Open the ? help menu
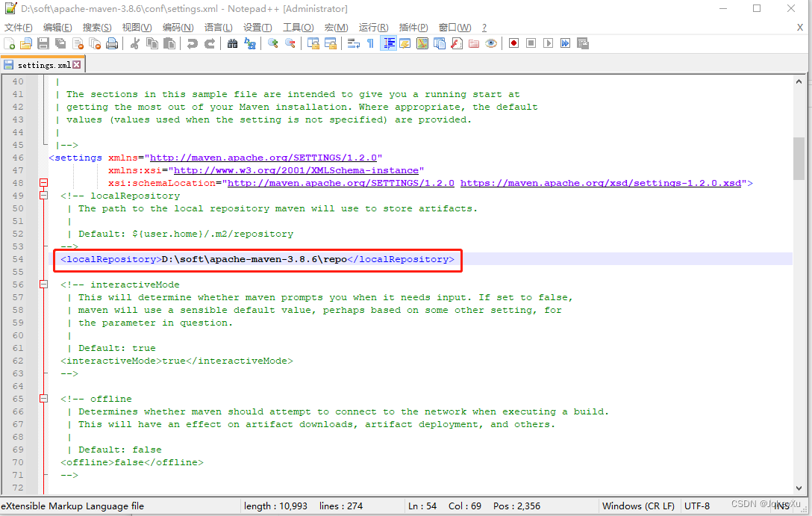Viewport: 812px width, 516px height. tap(484, 28)
